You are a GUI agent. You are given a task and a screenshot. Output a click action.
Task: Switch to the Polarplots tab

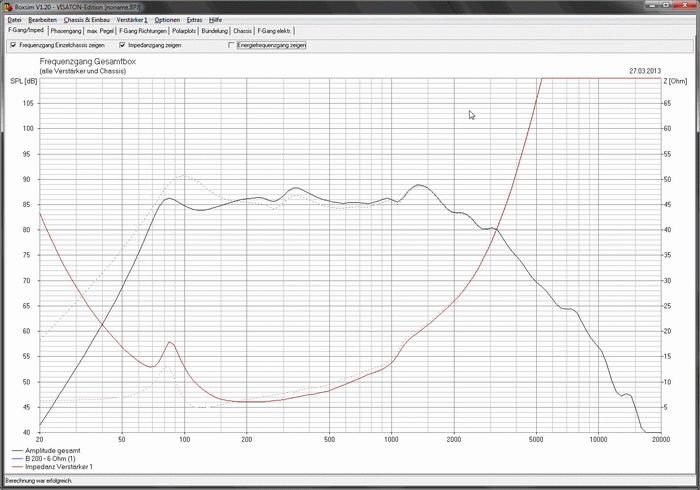pos(184,31)
